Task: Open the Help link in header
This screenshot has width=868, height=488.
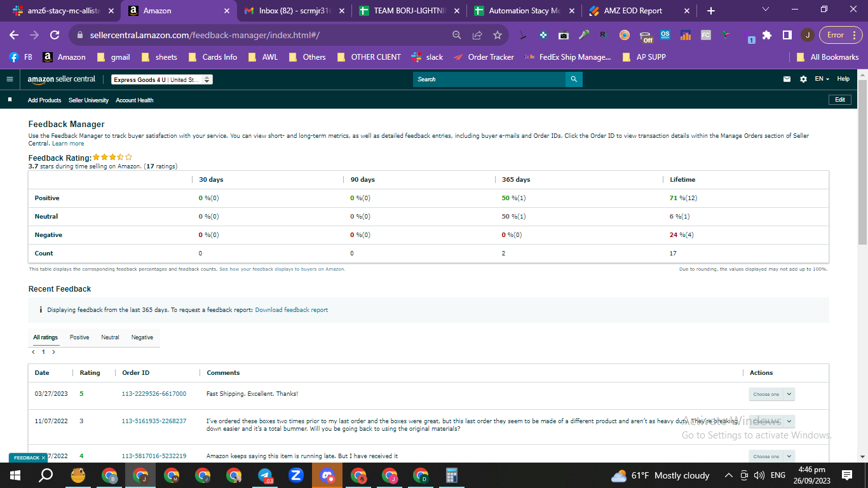Action: point(843,79)
